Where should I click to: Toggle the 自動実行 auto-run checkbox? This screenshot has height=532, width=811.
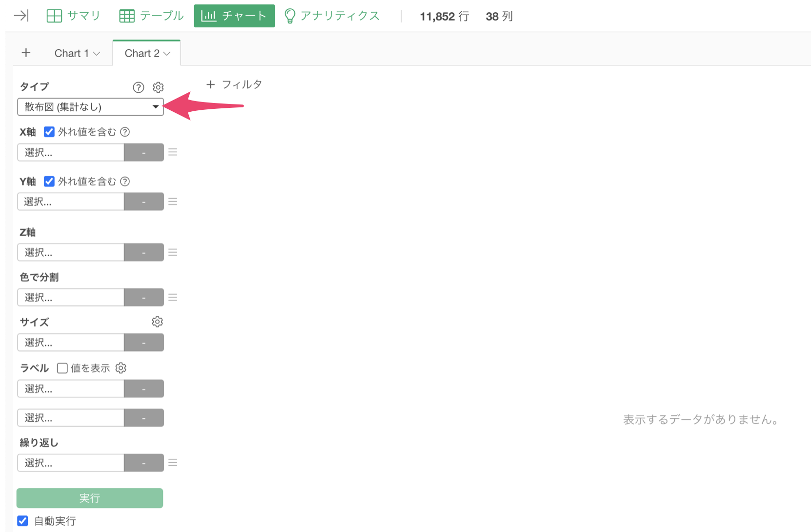click(x=22, y=521)
